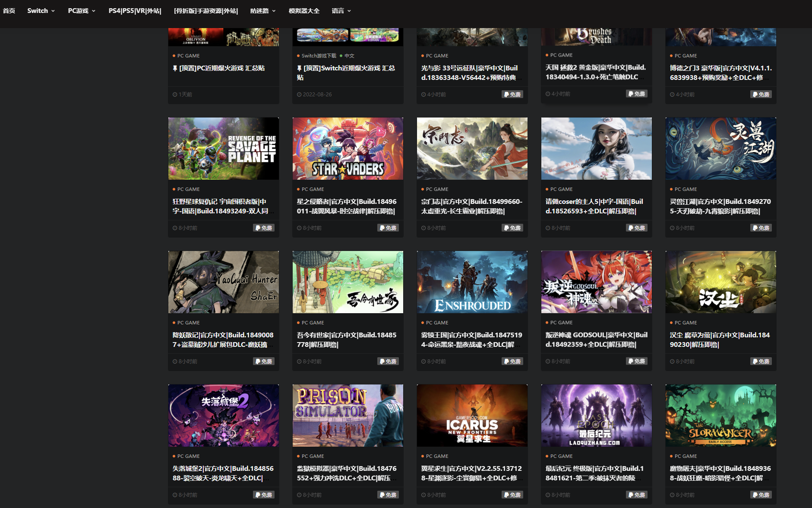Open Last Epoch 最后纪元 thumbnail
The image size is (812, 508).
[x=597, y=416]
